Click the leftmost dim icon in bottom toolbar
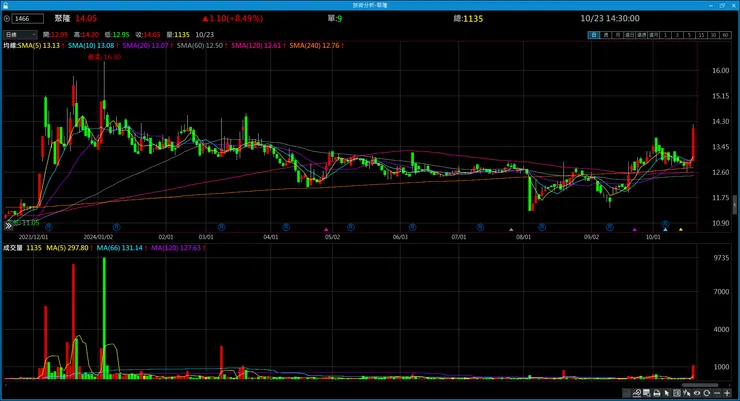Viewport: 740px width, 401px height. click(x=627, y=393)
